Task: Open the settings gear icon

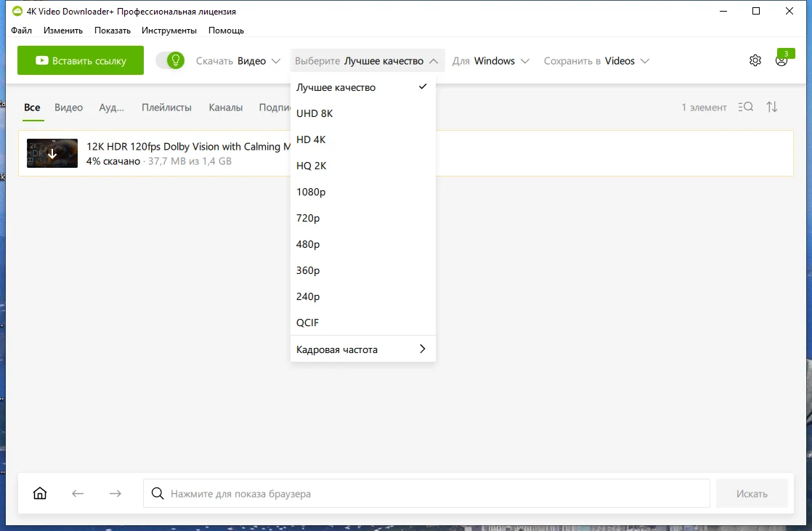Action: (x=755, y=60)
